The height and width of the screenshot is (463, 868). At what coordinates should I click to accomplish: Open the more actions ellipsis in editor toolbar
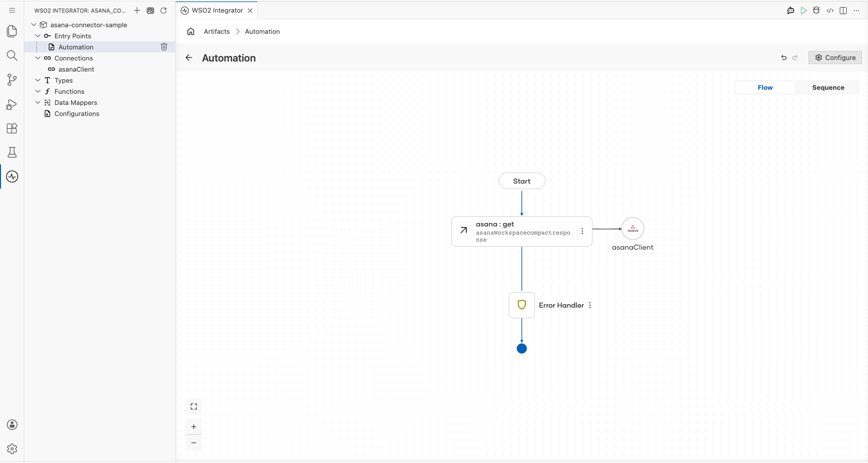(x=856, y=10)
